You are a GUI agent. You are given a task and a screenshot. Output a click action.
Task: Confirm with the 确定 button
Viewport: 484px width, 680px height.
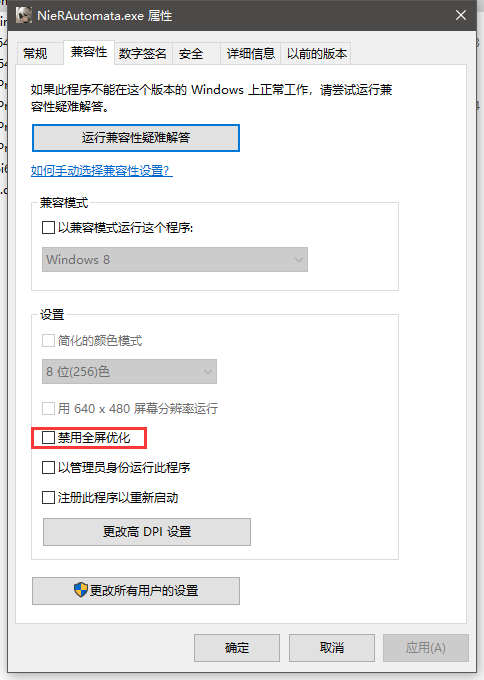tap(237, 647)
